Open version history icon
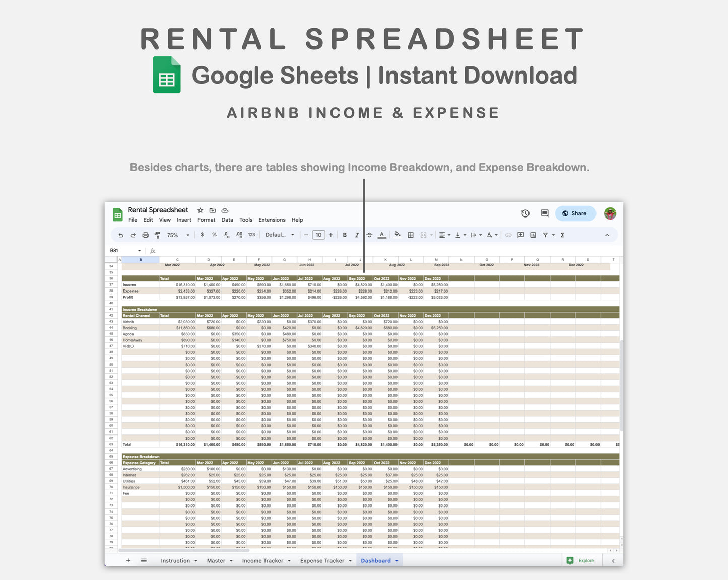This screenshot has height=580, width=728. pos(525,213)
